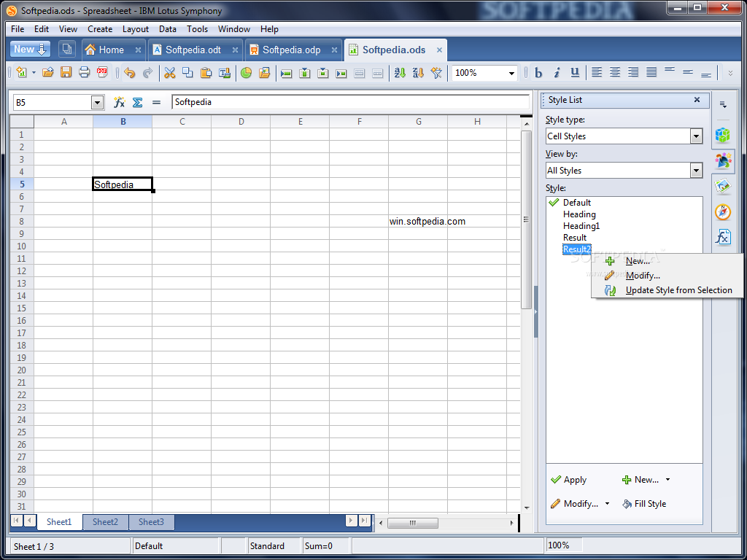Align cell text to the right
The image size is (747, 560).
click(633, 73)
